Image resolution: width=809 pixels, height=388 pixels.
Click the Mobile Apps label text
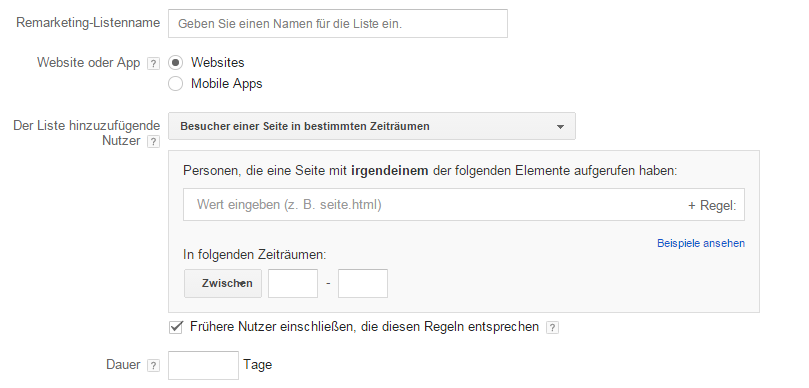click(226, 84)
